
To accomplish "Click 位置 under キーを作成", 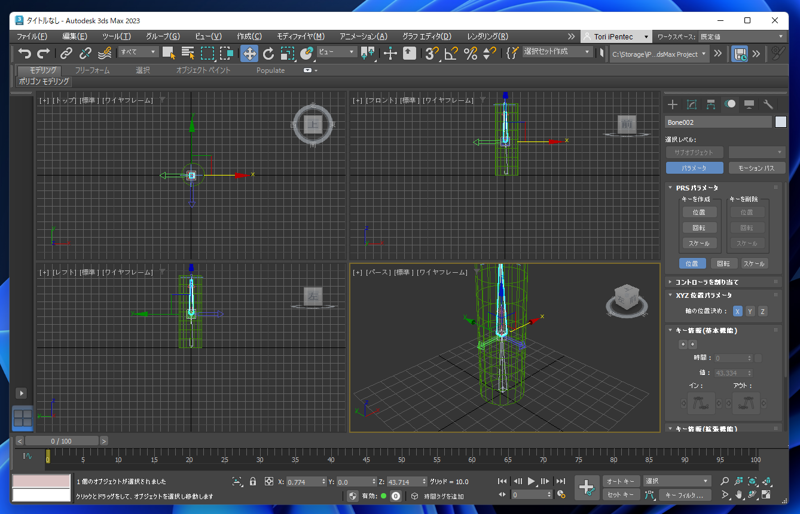I will (x=699, y=212).
